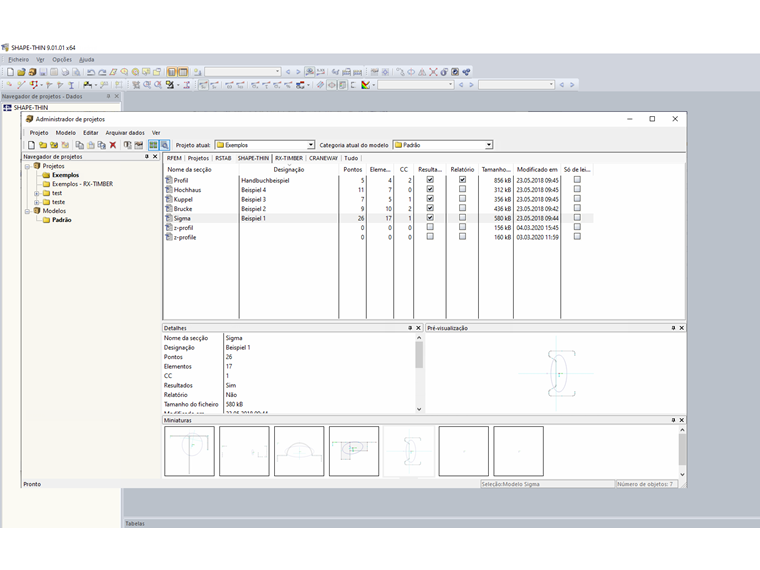Click Detalhes panel vertical scrollbar thumb
Viewport: 760px width, 570px height.
tap(419, 355)
